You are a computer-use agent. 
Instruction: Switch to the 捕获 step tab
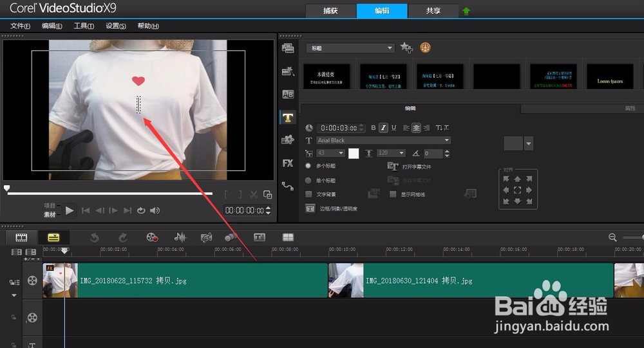[x=330, y=11]
